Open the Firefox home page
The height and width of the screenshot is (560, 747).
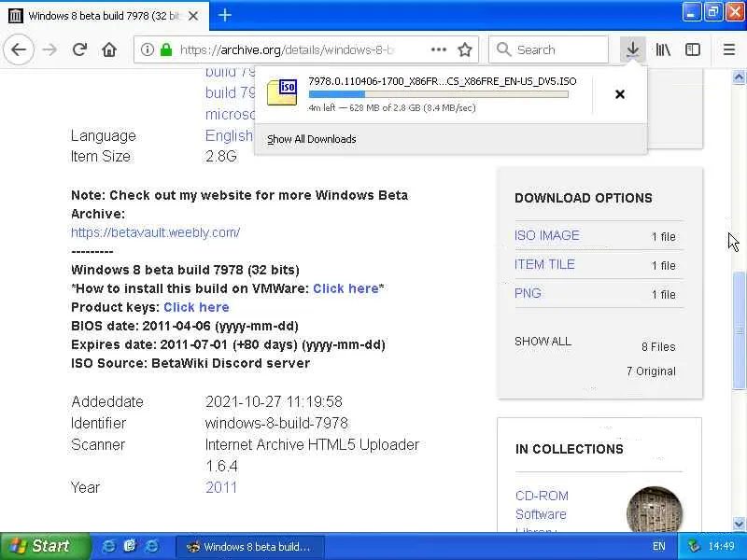point(109,49)
